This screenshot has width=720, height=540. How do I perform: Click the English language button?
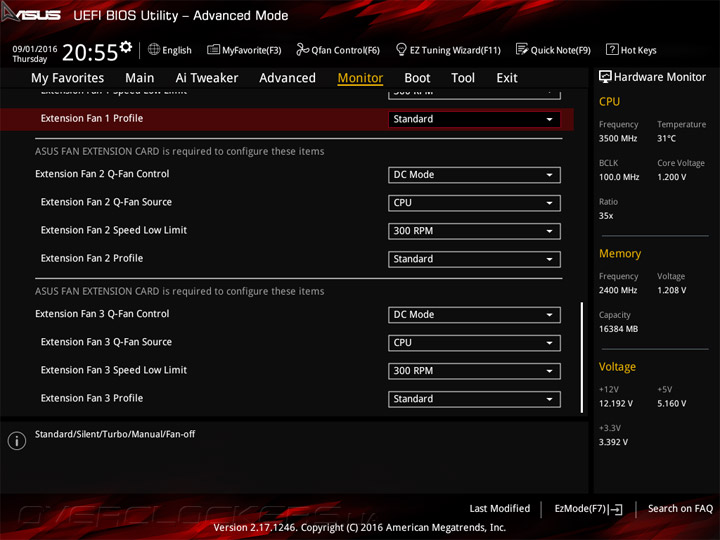pos(170,50)
